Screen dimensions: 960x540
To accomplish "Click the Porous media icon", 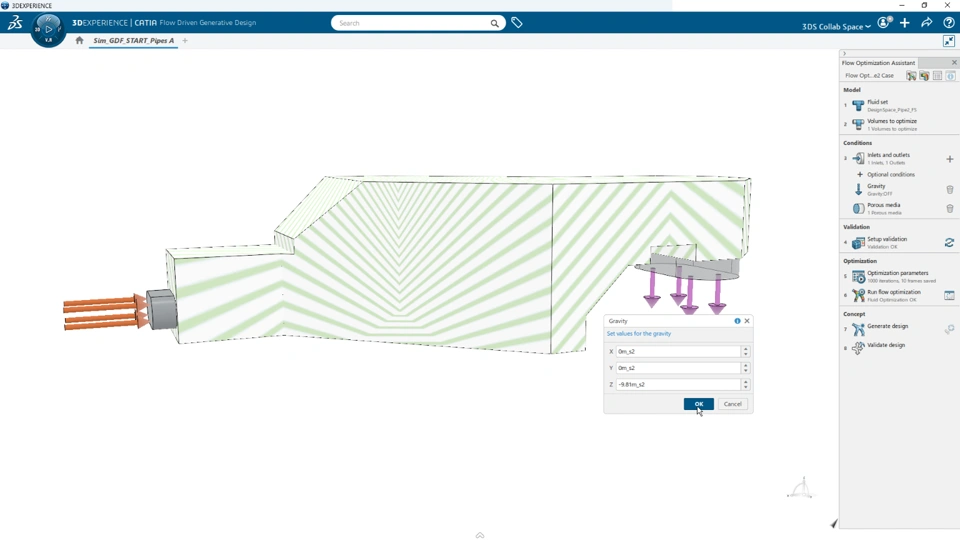I will (x=858, y=208).
